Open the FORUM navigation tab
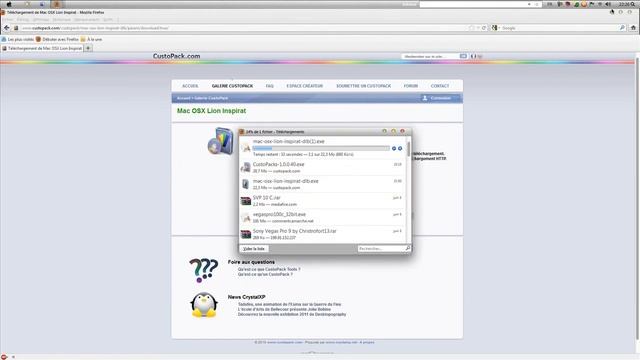 point(411,86)
